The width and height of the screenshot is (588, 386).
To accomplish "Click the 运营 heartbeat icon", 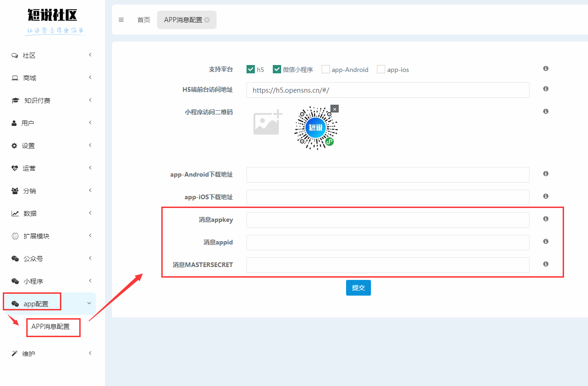I will 15,168.
